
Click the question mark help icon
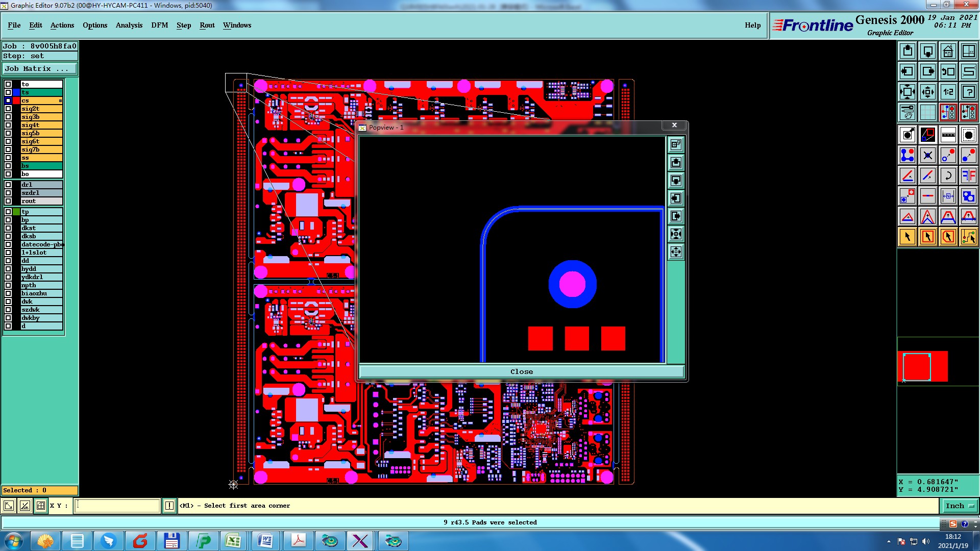point(968,92)
